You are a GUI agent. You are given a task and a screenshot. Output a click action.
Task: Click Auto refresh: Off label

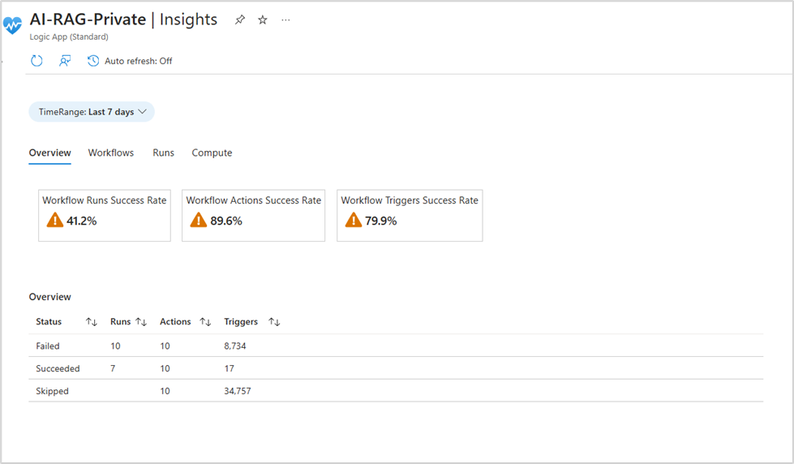(x=138, y=61)
